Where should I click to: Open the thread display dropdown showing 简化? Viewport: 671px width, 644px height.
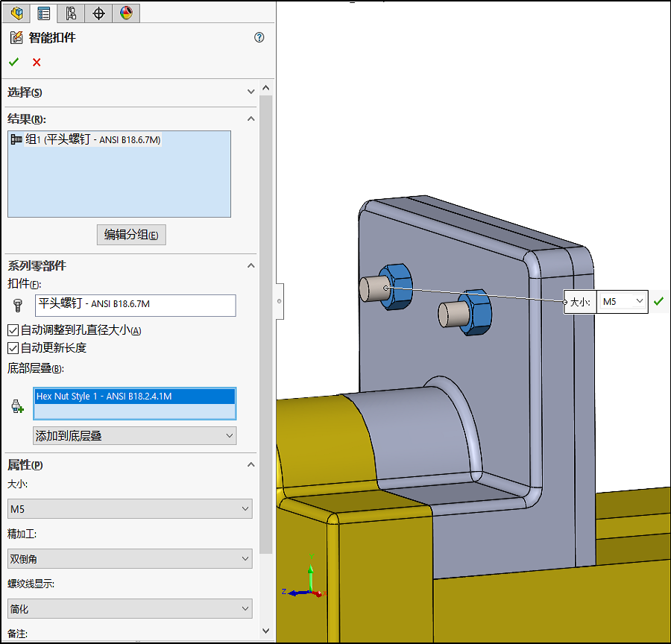(x=130, y=609)
